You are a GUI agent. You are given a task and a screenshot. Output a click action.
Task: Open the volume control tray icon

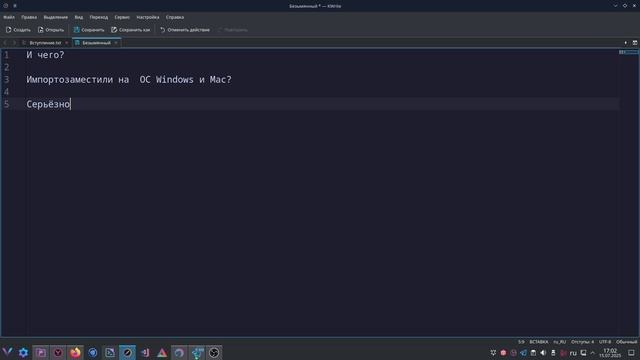click(543, 353)
